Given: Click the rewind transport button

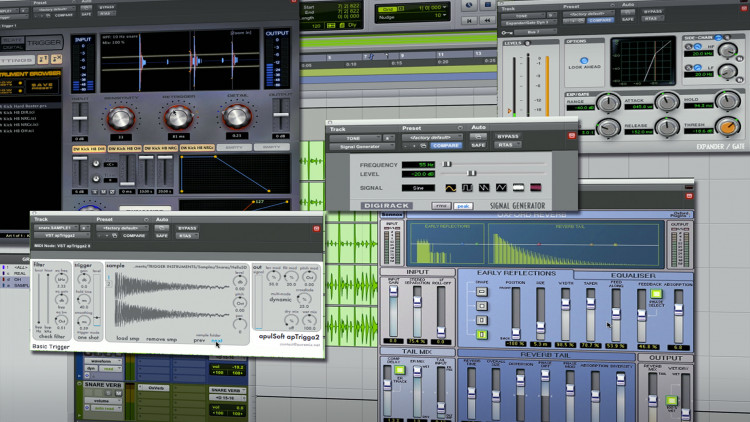Looking at the screenshot, I should click(487, 20).
